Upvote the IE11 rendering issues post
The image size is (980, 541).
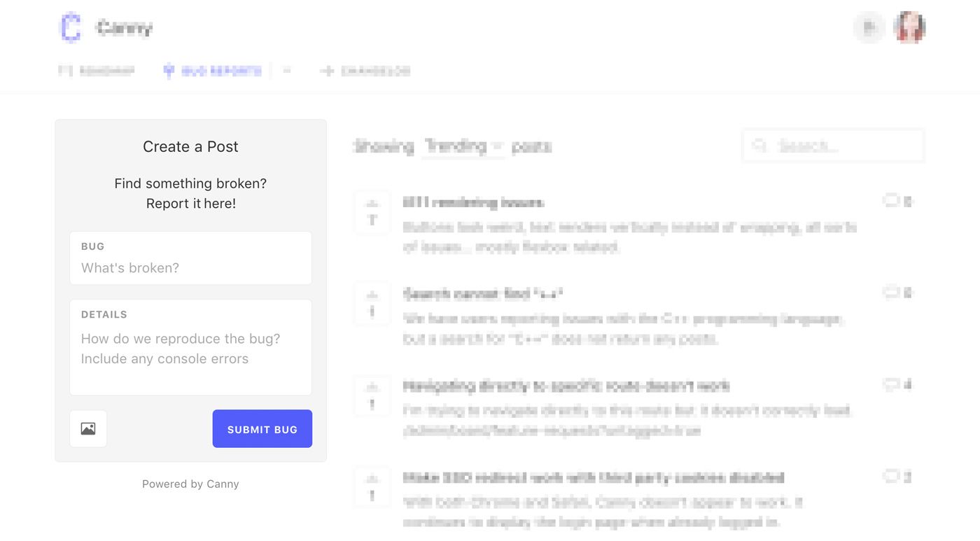pyautogui.click(x=372, y=212)
